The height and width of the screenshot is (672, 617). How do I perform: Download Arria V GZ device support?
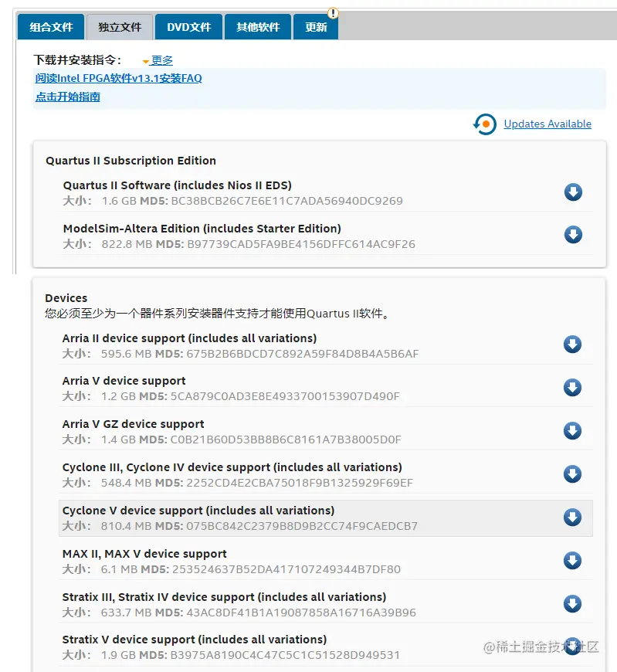tap(572, 431)
